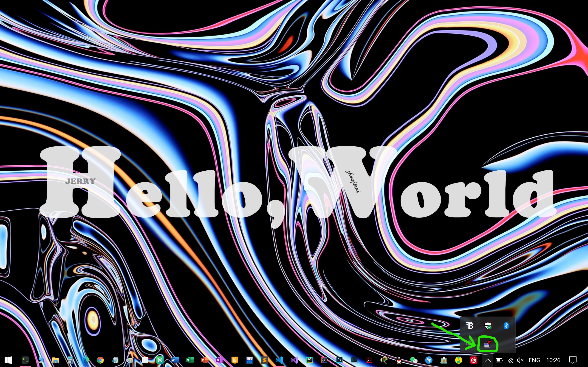
Task: Open Google Chrome from the taskbar
Action: pos(100,360)
